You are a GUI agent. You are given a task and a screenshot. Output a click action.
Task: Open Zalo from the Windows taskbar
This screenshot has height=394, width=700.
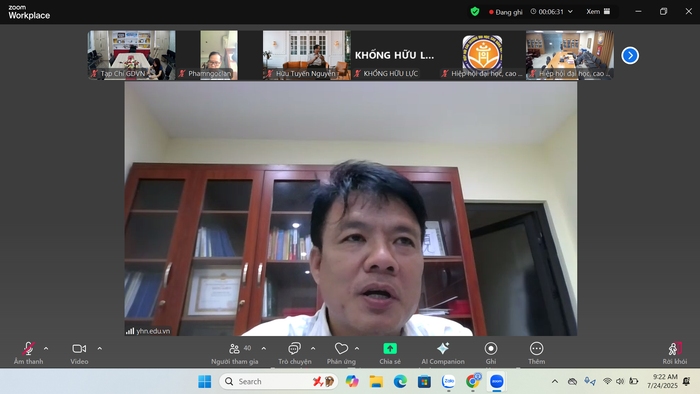click(x=448, y=382)
